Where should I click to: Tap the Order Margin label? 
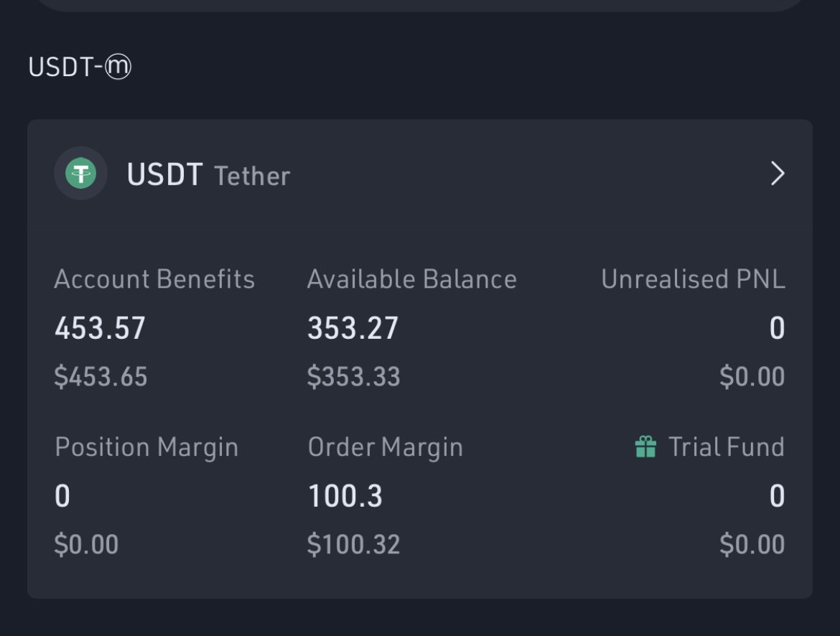point(385,447)
